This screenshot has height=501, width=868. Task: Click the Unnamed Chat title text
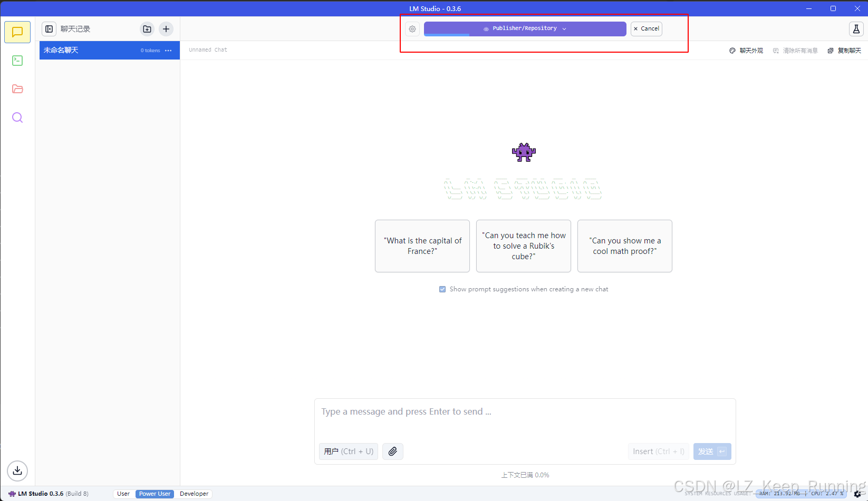click(x=208, y=50)
